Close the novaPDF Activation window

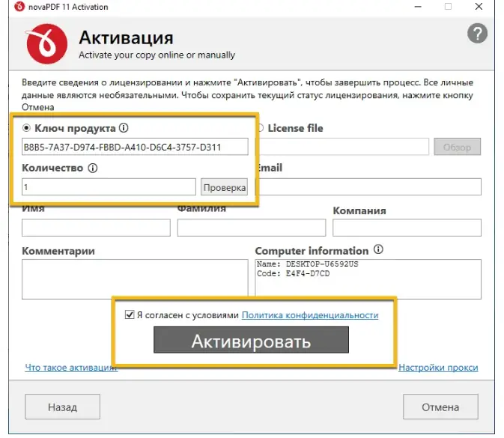(x=479, y=7)
